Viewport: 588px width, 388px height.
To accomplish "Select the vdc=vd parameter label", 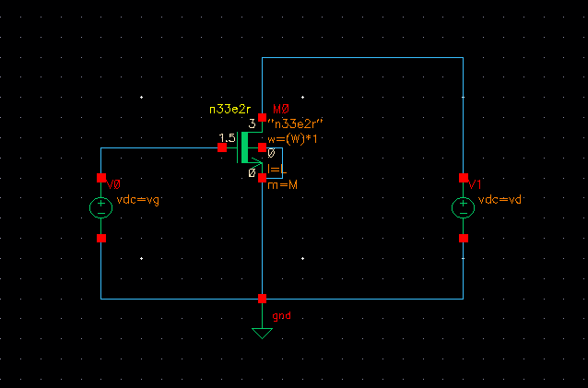I will [x=500, y=200].
